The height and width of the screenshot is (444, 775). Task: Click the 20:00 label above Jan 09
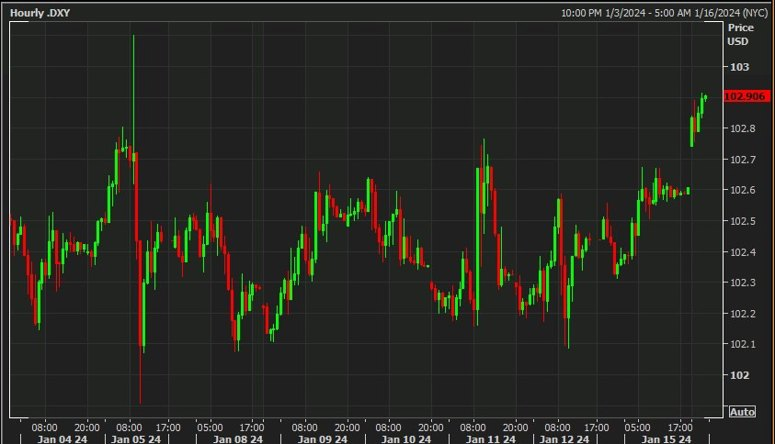(347, 427)
